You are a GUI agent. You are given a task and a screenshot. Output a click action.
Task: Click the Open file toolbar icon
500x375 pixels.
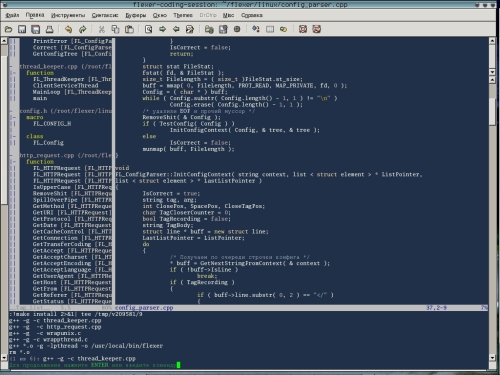click(x=8, y=29)
